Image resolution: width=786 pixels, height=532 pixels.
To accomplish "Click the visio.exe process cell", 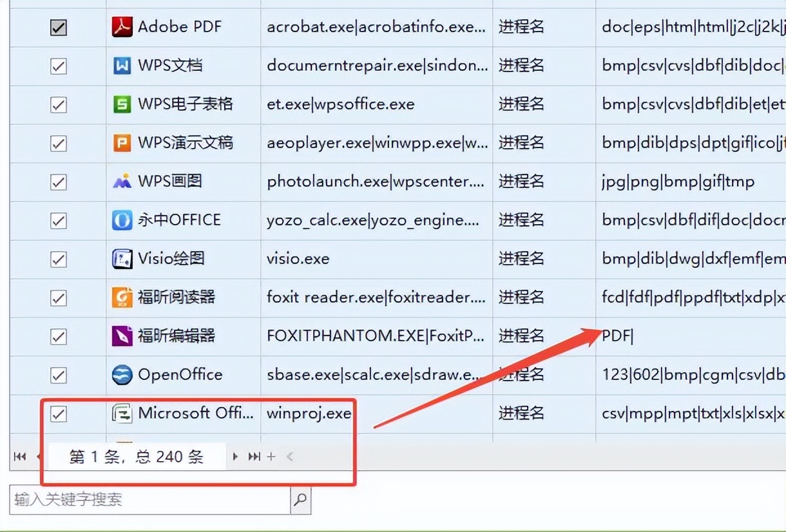I will (377, 259).
